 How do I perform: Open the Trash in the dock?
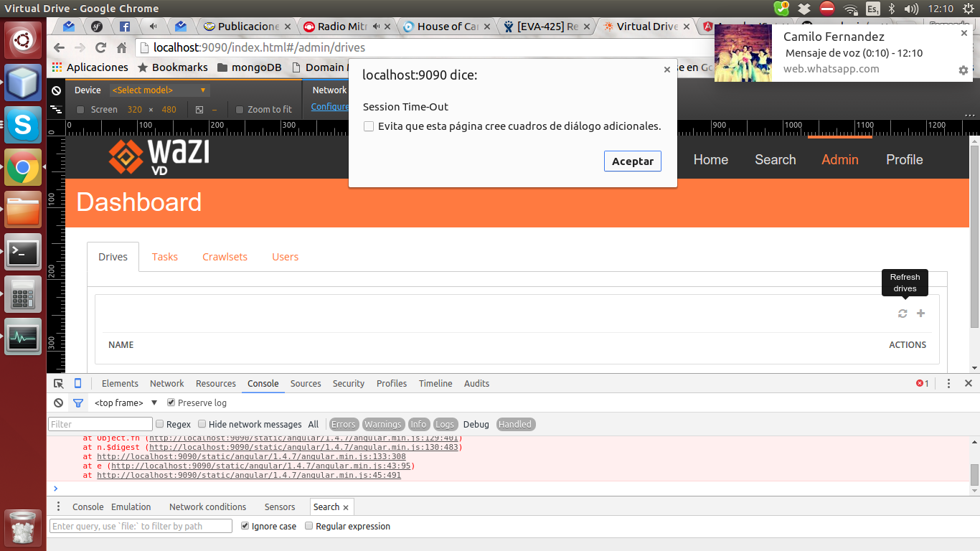click(23, 527)
